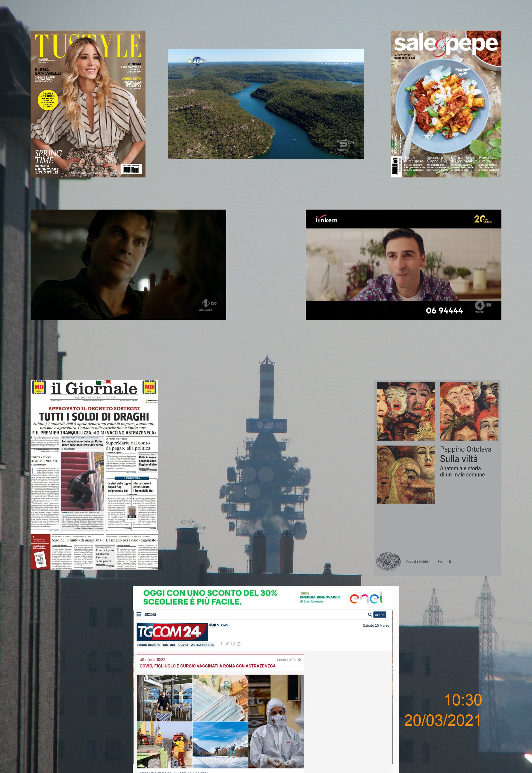Open TGCOM24 Facebook page icon

click(x=221, y=643)
